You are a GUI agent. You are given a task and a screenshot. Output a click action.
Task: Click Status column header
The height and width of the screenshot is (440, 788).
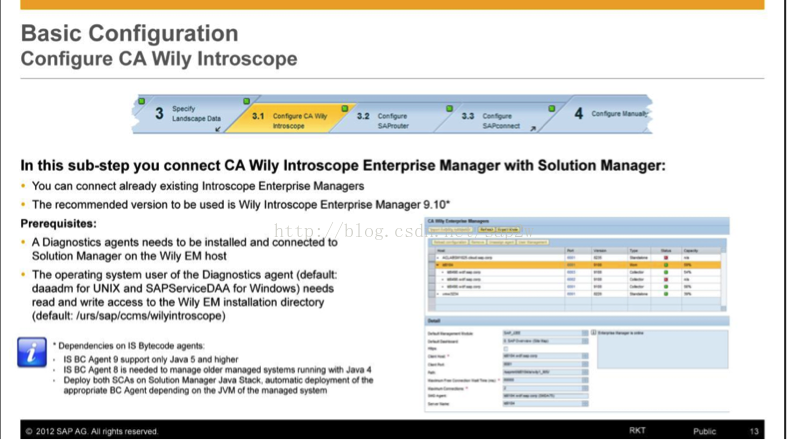[x=665, y=251]
